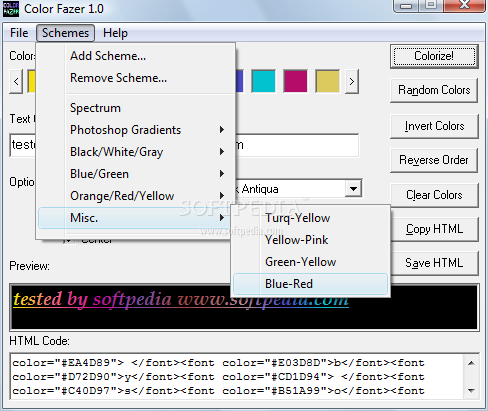The image size is (488, 411).
Task: Expand Black/White/Gray submenu
Action: [137, 152]
